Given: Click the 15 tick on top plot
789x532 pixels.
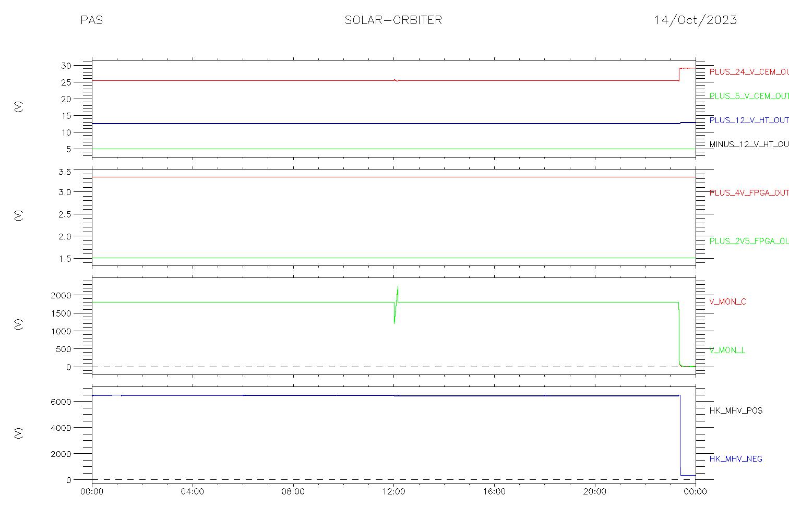Looking at the screenshot, I should (x=66, y=116).
